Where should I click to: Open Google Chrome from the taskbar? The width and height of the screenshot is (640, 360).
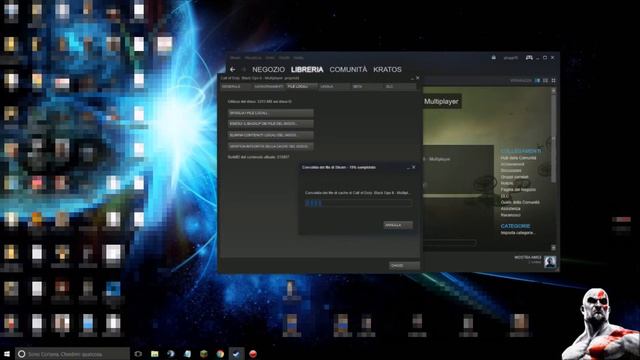[x=220, y=354]
